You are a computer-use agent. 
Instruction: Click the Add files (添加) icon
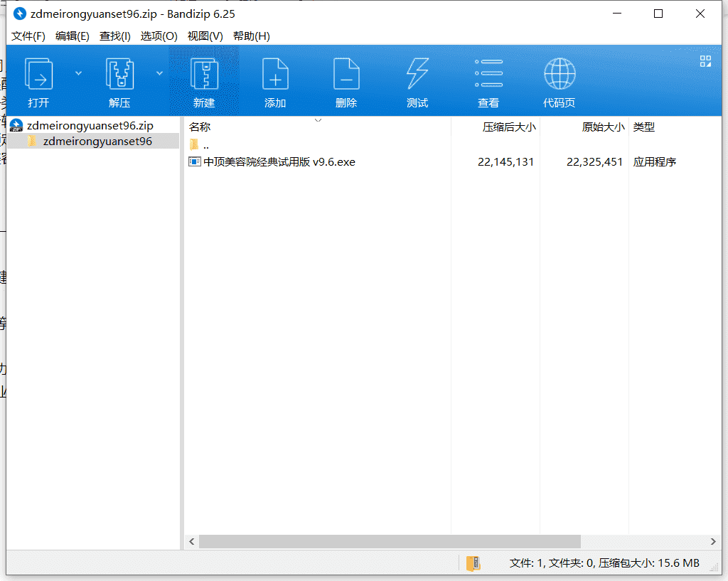pos(275,74)
